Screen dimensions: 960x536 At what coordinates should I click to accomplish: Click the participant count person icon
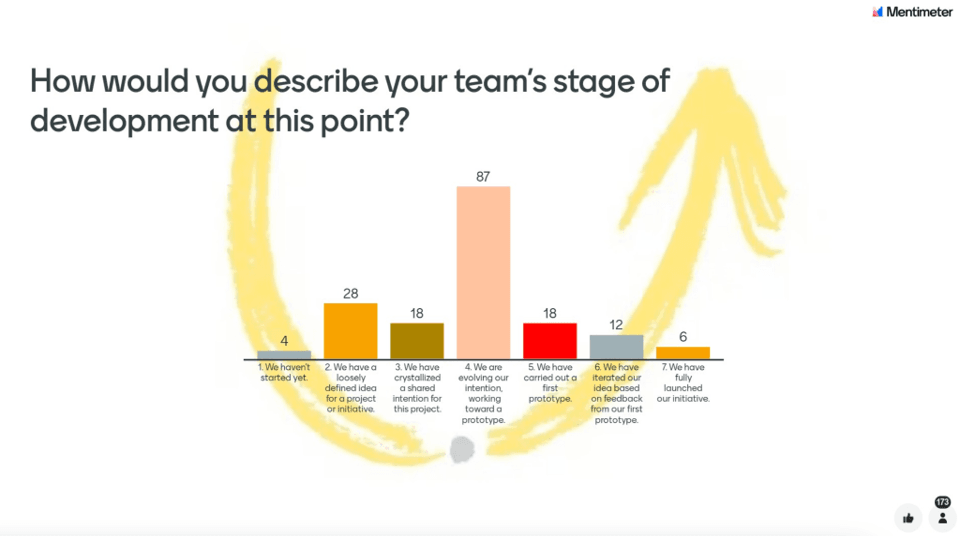(x=942, y=518)
